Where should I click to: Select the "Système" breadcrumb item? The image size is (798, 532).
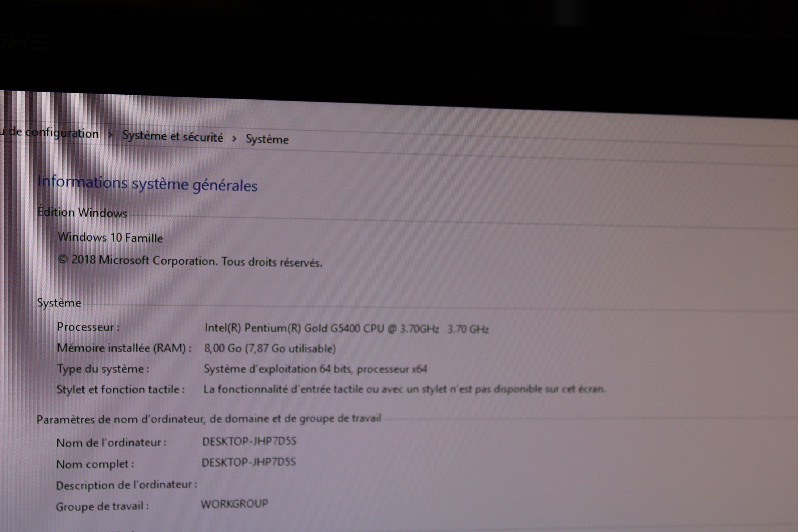pyautogui.click(x=267, y=139)
